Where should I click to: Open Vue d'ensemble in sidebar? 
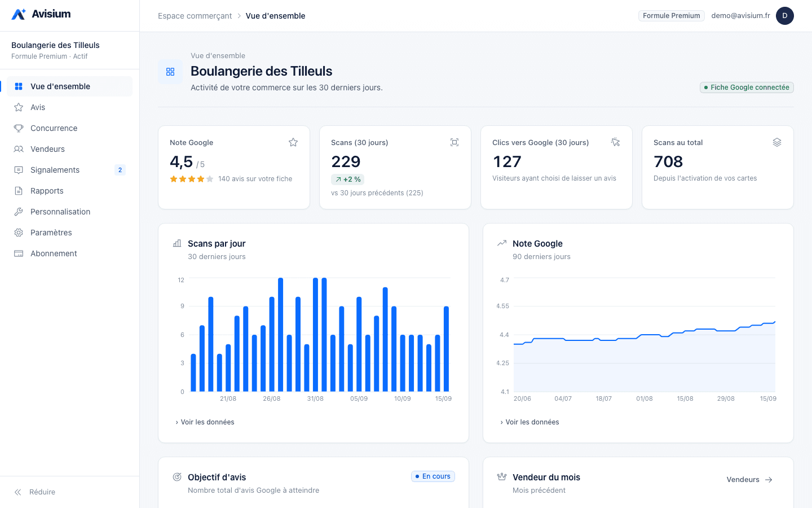click(x=70, y=86)
